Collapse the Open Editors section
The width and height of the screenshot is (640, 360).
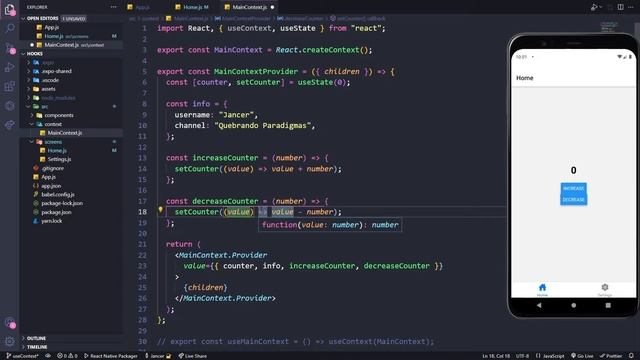42,18
